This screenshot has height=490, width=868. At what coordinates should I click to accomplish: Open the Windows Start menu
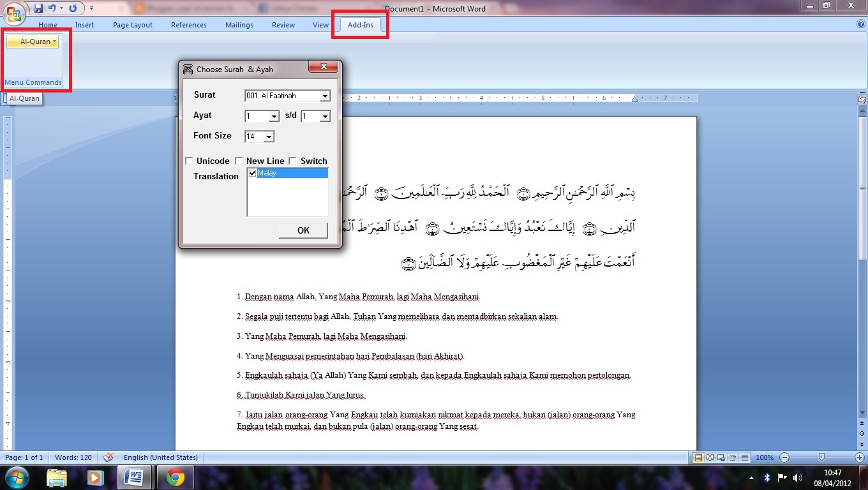[x=17, y=477]
